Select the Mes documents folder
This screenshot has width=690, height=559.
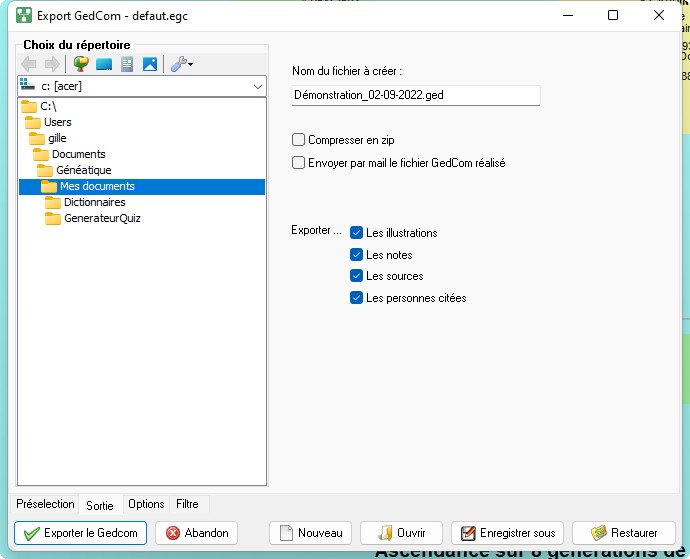pyautogui.click(x=142, y=186)
